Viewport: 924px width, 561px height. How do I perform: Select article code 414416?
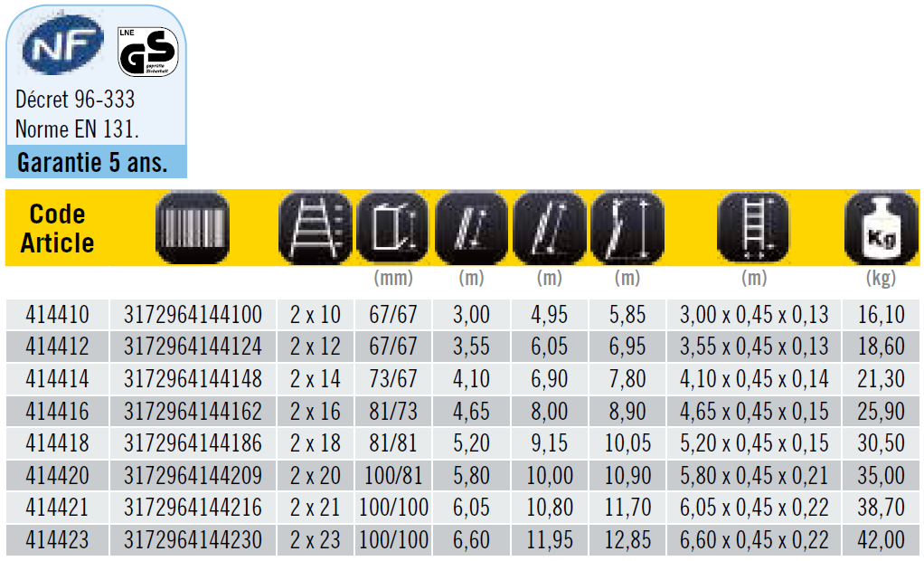coord(57,411)
